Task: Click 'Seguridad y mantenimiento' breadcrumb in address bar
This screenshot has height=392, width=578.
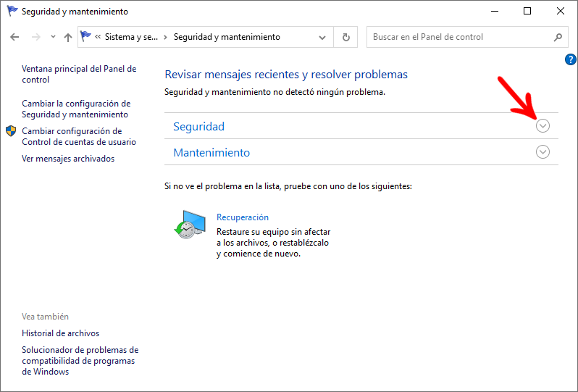Action: tap(227, 37)
